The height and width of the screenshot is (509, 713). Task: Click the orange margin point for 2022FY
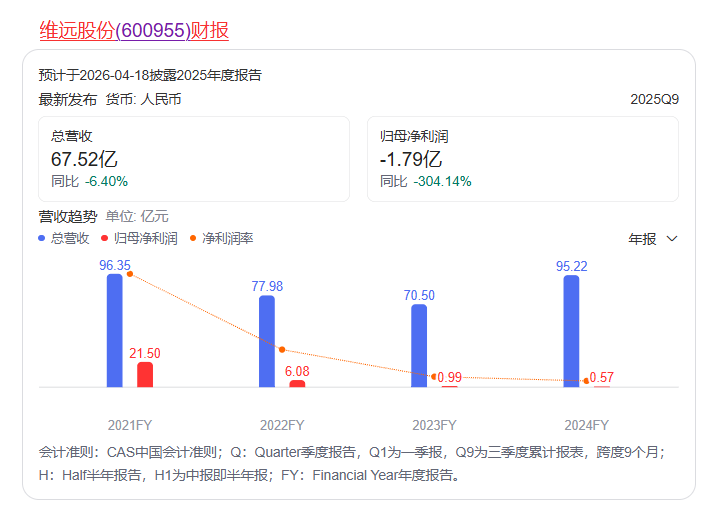[282, 349]
